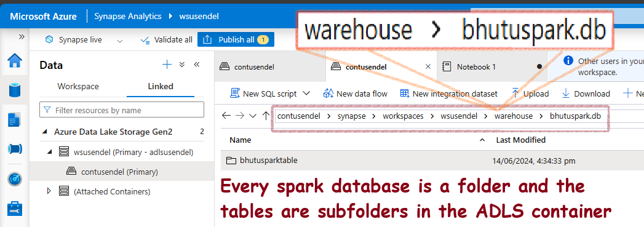Go forward with the right arrow
Screen dimensions: 644x227
click(240, 116)
